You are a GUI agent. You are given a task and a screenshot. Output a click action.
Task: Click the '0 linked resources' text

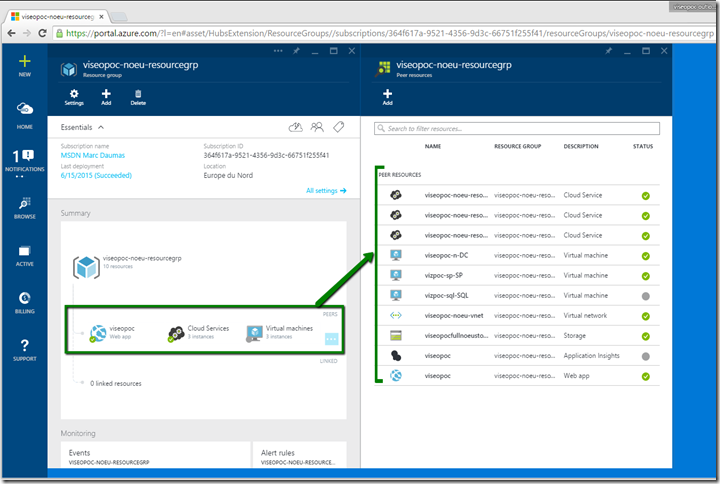tap(116, 383)
